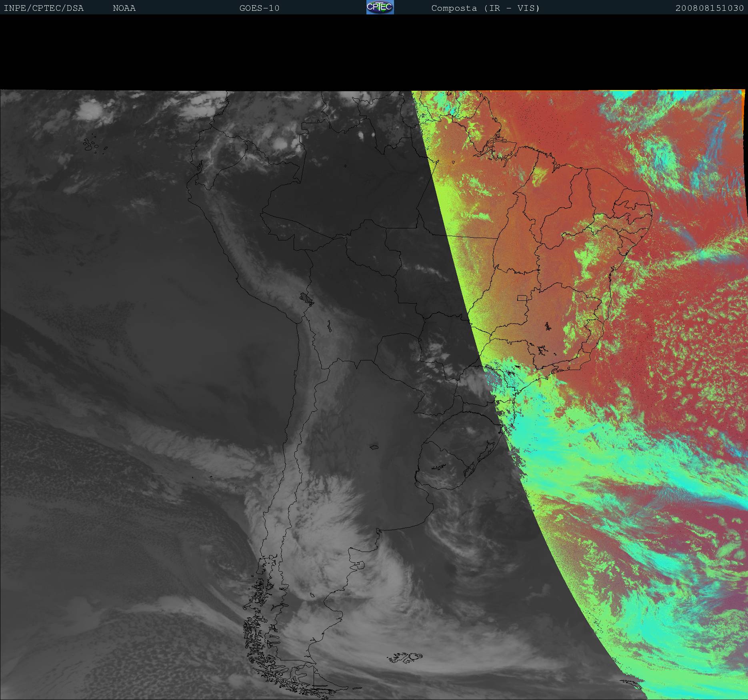Image resolution: width=748 pixels, height=700 pixels.
Task: Select the Distrito Federal rectangle in Brazil
Action: click(522, 298)
